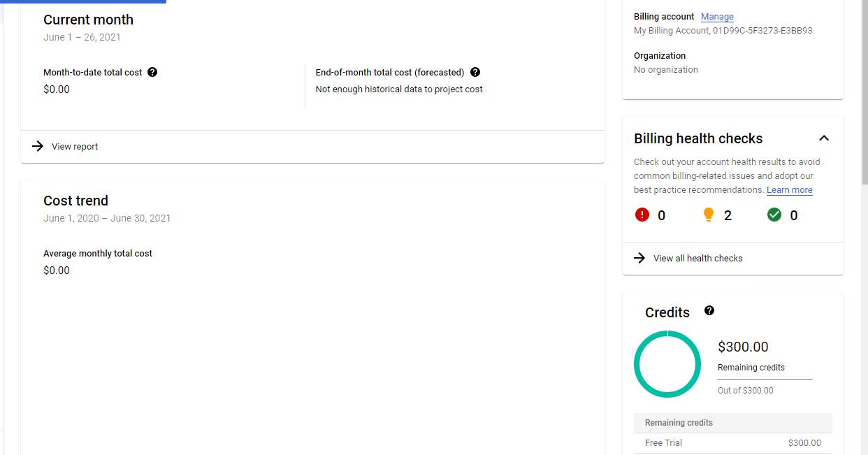This screenshot has height=455, width=868.
Task: Click the arrow icon beside View report
Action: 38,146
